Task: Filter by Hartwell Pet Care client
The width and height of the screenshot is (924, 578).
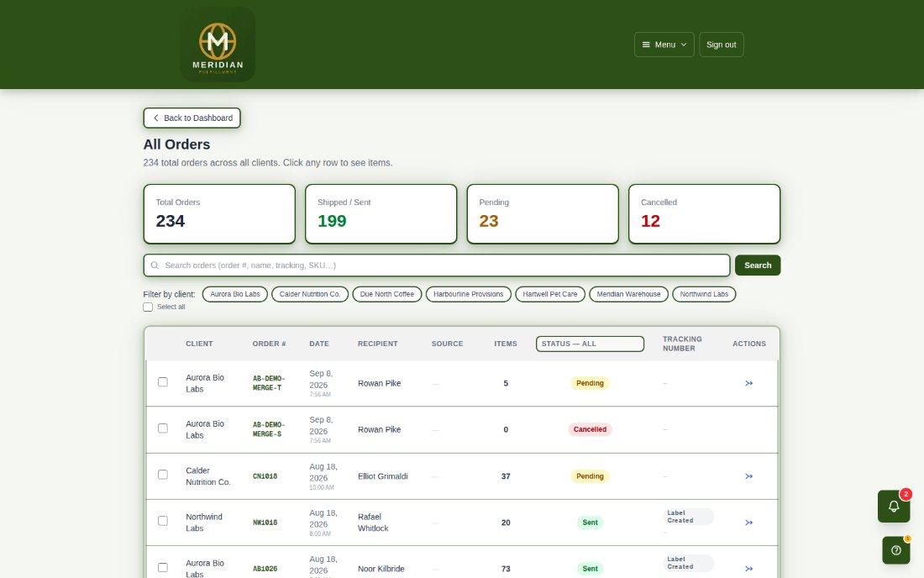Action: click(x=550, y=295)
